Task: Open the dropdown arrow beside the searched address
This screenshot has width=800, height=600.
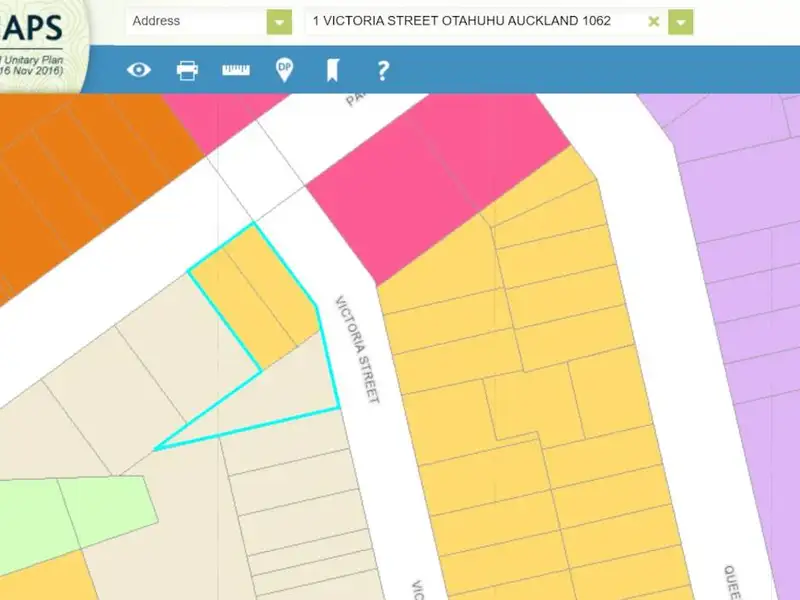Action: tap(681, 21)
